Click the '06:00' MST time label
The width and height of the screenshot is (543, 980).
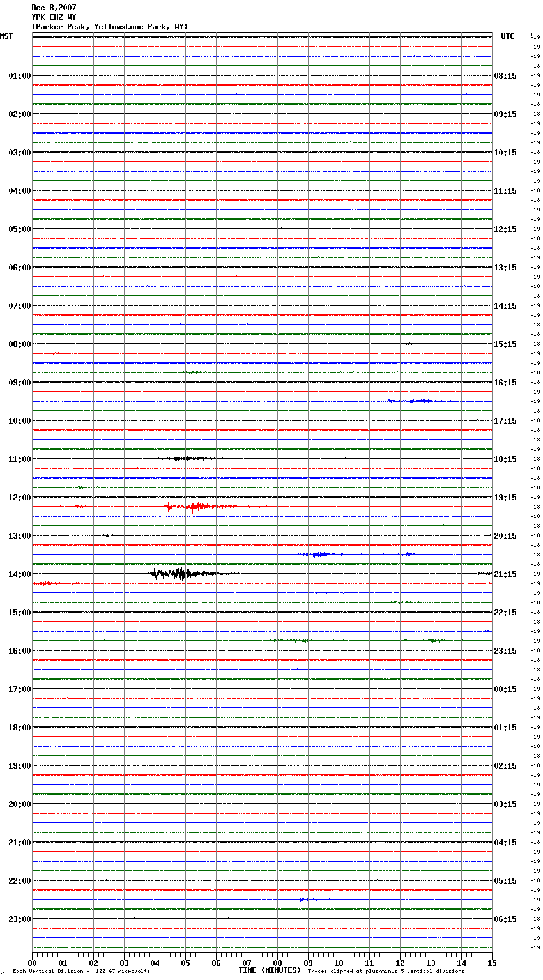pos(20,268)
